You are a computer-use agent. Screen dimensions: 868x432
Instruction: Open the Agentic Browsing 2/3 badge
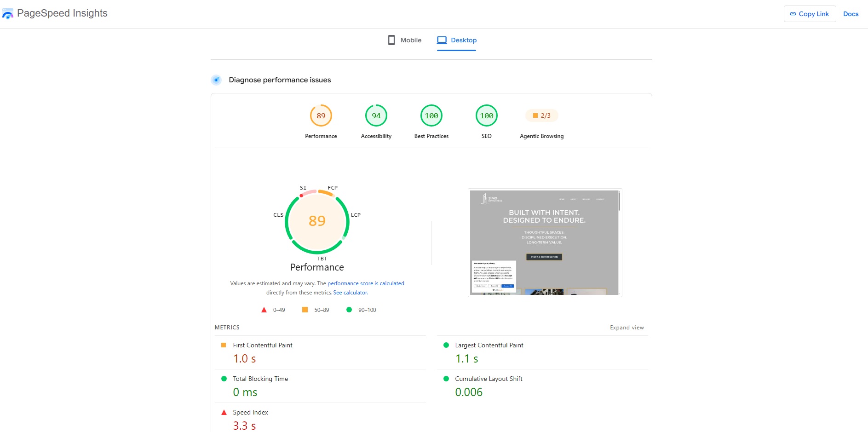point(542,115)
